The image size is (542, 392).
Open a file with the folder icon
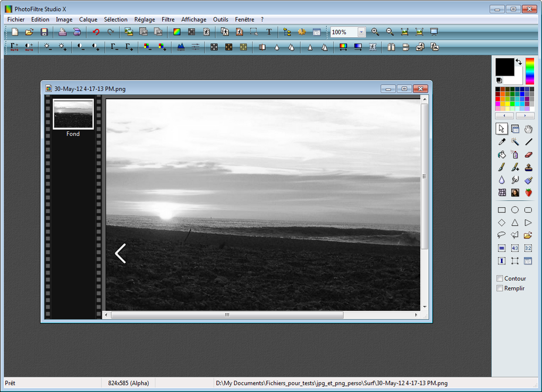coord(29,32)
